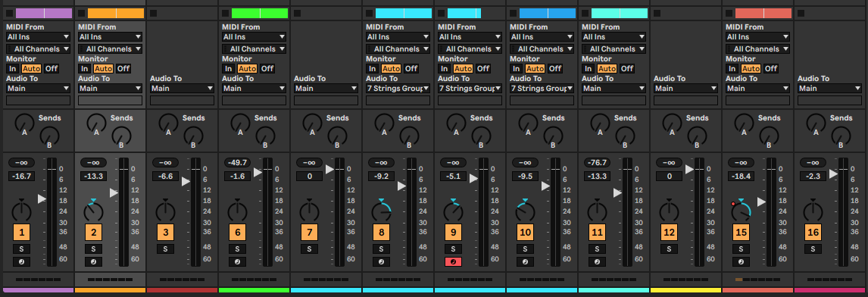Solo track 2
The width and height of the screenshot is (868, 297).
pyautogui.click(x=93, y=249)
